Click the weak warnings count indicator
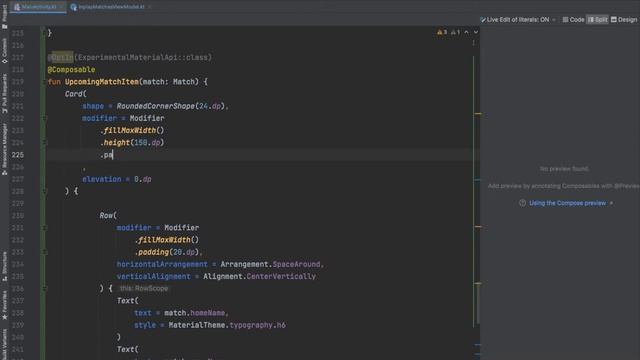Screen dimensions: 640x360 pyautogui.click(x=456, y=32)
